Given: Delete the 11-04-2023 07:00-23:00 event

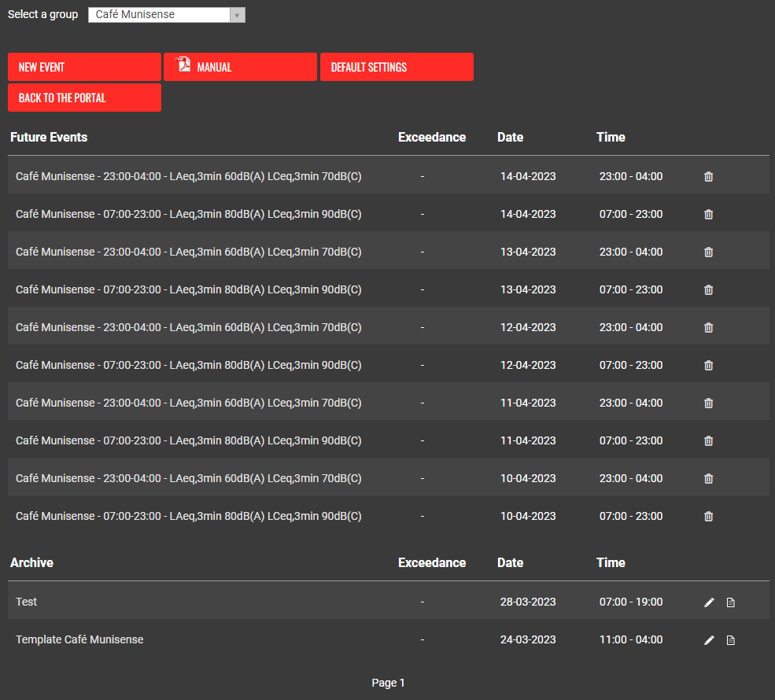Looking at the screenshot, I should 708,441.
